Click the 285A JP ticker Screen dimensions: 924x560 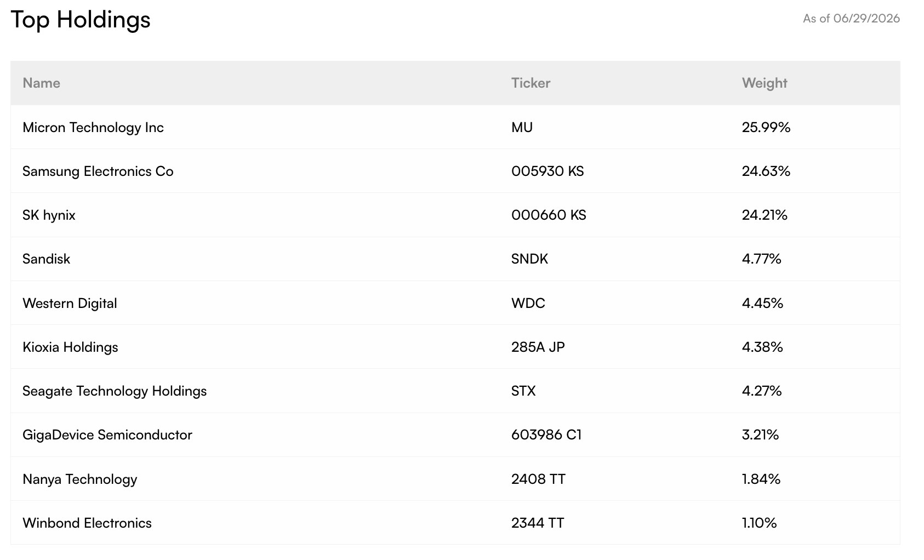point(538,347)
